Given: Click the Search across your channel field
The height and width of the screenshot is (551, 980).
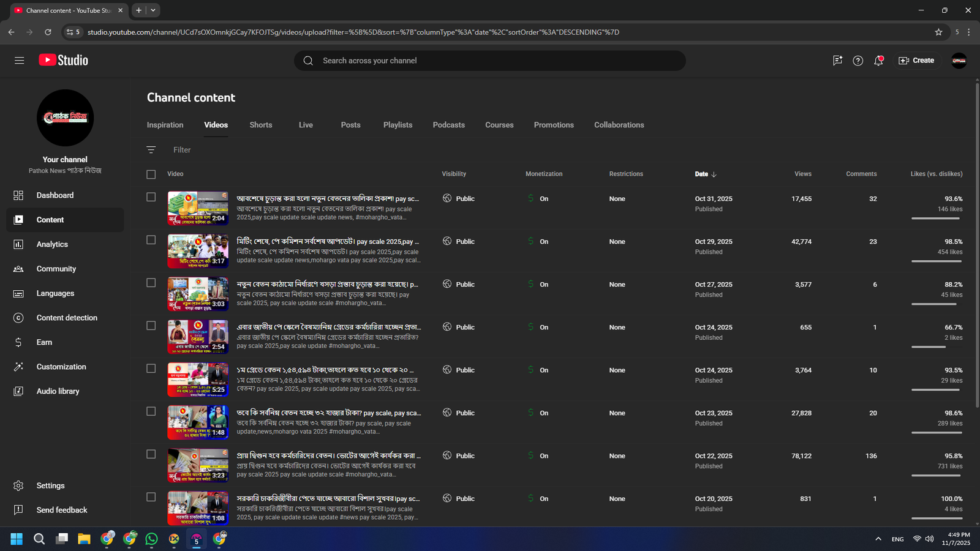Looking at the screenshot, I should [490, 61].
